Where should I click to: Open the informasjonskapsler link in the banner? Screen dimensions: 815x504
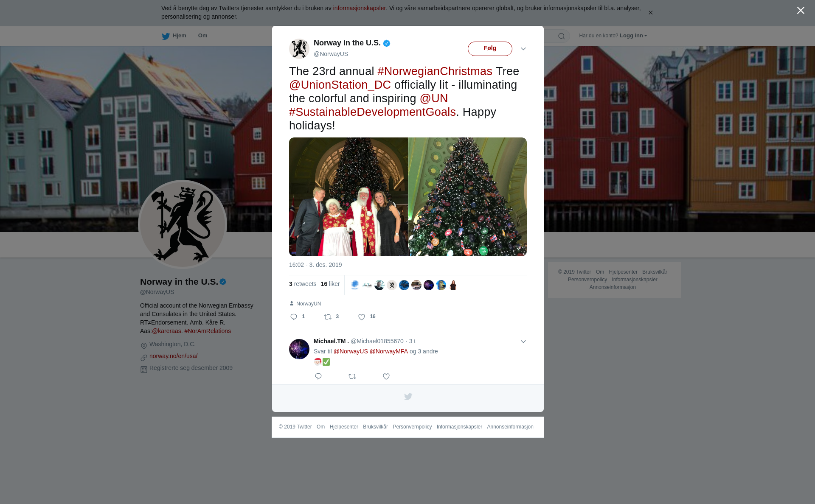click(359, 8)
